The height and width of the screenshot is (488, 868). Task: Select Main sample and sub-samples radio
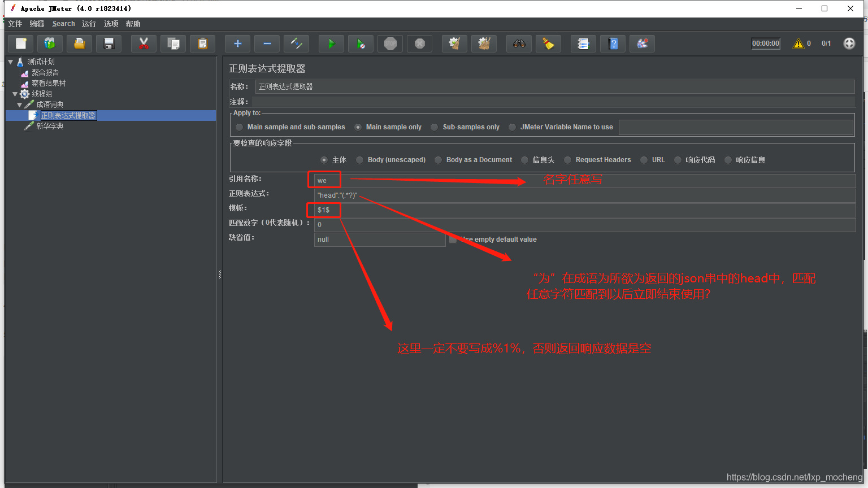click(x=240, y=127)
